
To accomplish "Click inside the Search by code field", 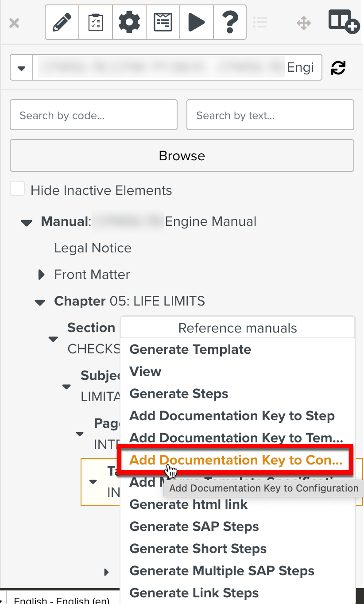I will coord(93,115).
